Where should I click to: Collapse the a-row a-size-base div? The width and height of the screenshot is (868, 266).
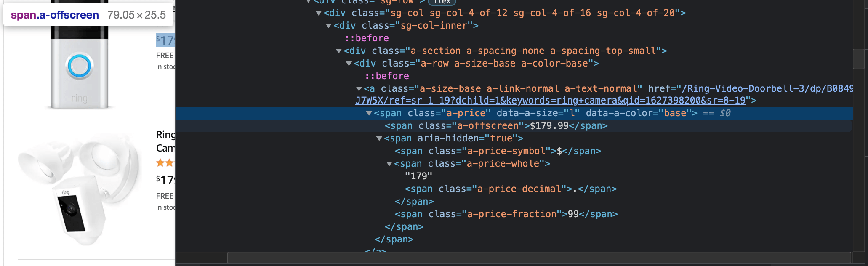click(349, 64)
